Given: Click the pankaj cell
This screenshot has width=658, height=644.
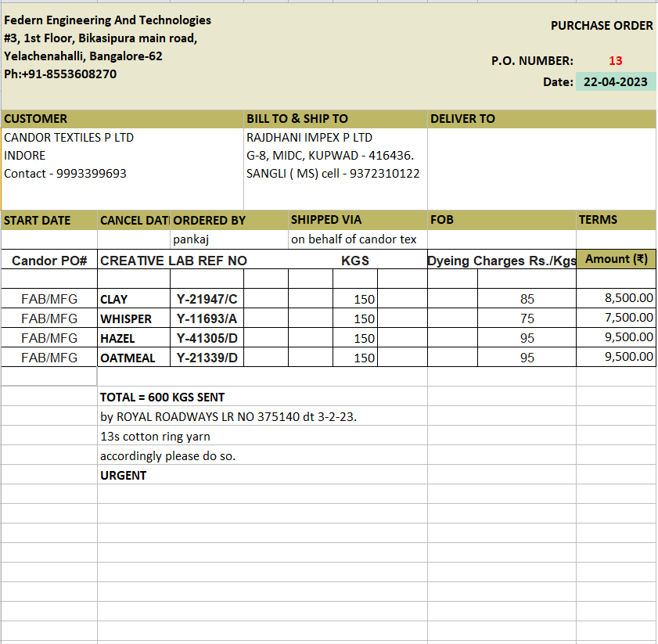Looking at the screenshot, I should tap(229, 239).
